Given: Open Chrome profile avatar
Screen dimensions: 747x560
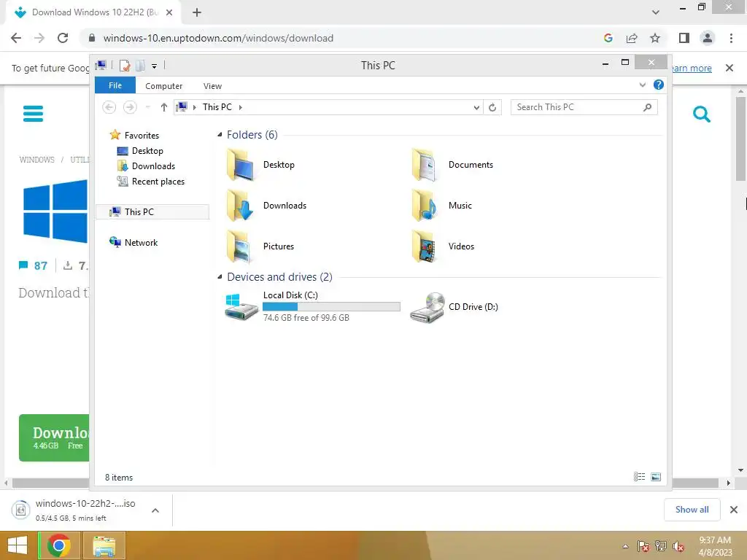Looking at the screenshot, I should (x=708, y=38).
